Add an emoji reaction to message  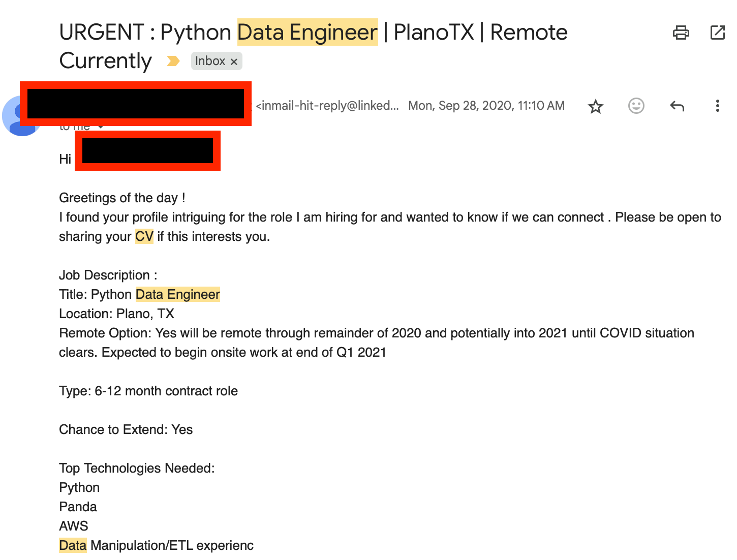tap(636, 106)
